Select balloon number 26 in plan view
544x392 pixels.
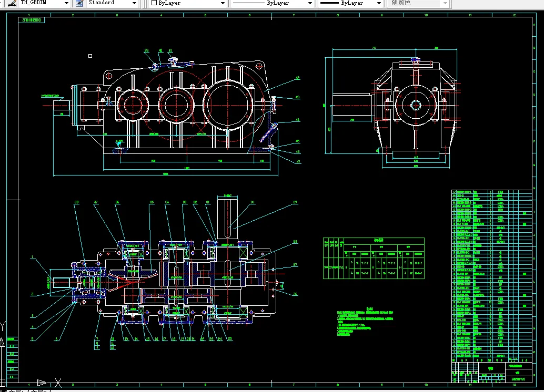pyautogui.click(x=295, y=294)
